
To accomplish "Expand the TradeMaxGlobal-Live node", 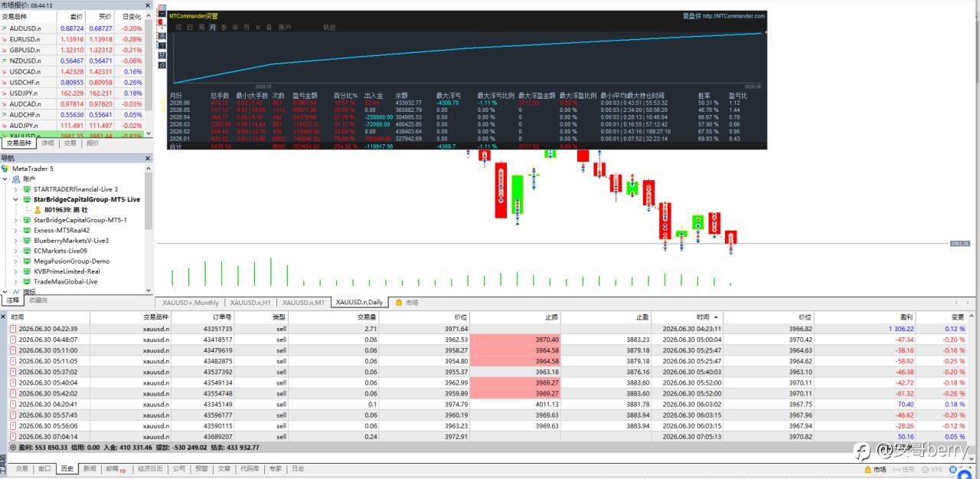I will tap(16, 281).
